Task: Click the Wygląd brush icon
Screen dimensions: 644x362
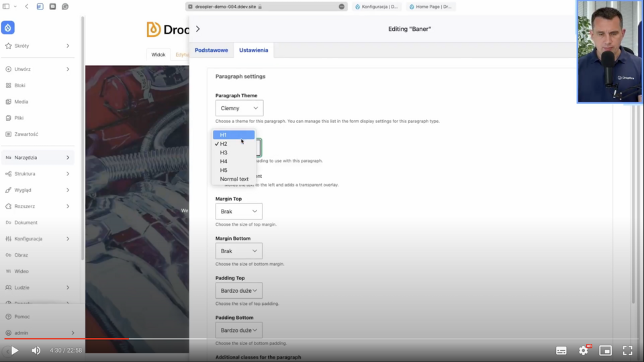Action: point(8,190)
